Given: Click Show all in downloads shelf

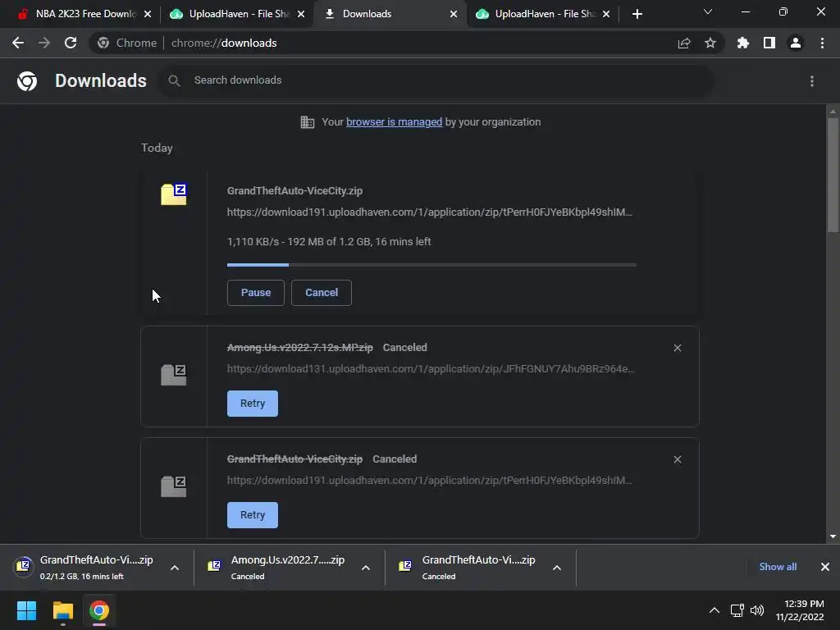Looking at the screenshot, I should [778, 567].
